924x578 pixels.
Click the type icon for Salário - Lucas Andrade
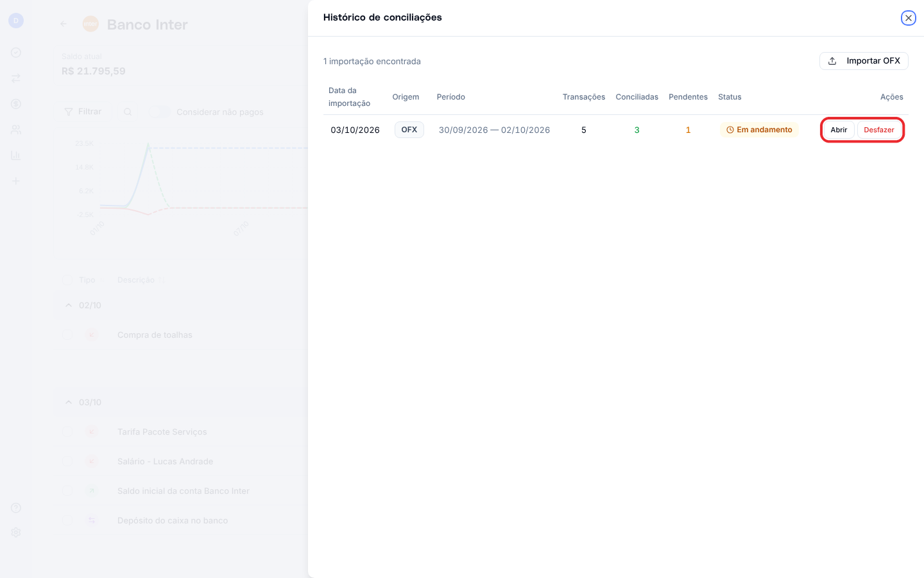click(x=92, y=461)
